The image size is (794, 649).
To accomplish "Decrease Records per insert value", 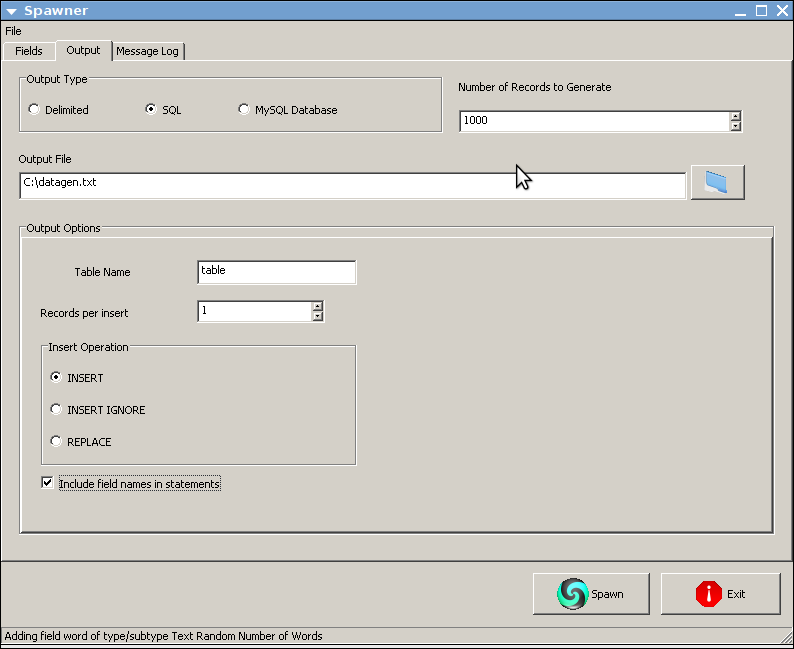I will click(317, 316).
